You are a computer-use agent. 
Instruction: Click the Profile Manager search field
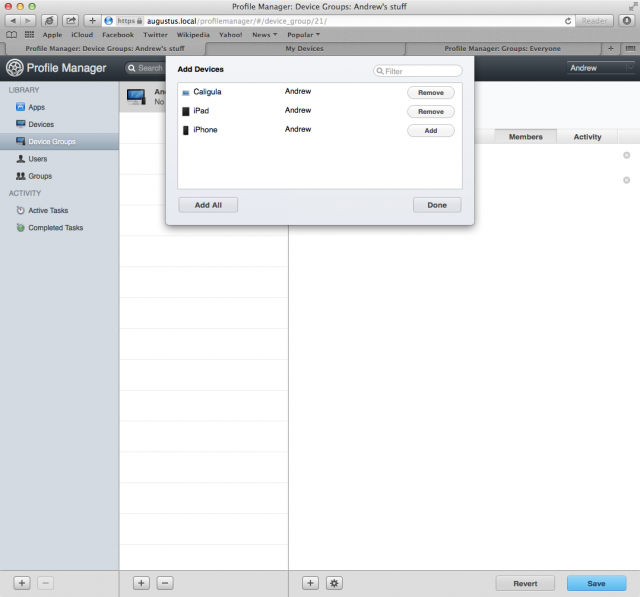[x=146, y=68]
